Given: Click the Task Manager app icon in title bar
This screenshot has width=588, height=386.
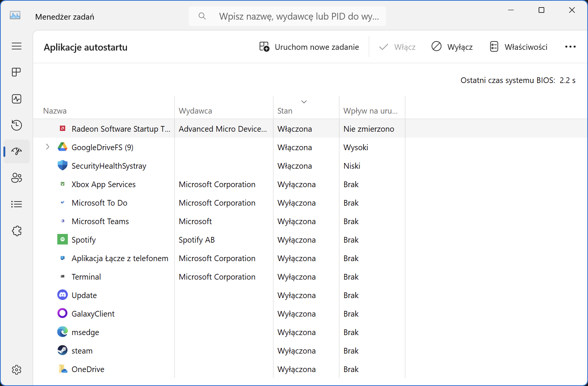Looking at the screenshot, I should (x=15, y=15).
